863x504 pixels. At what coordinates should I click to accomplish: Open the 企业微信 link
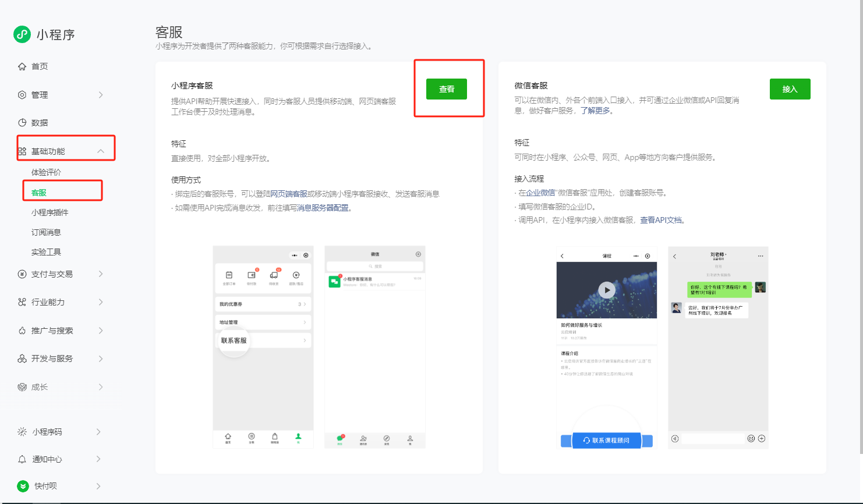(x=541, y=193)
